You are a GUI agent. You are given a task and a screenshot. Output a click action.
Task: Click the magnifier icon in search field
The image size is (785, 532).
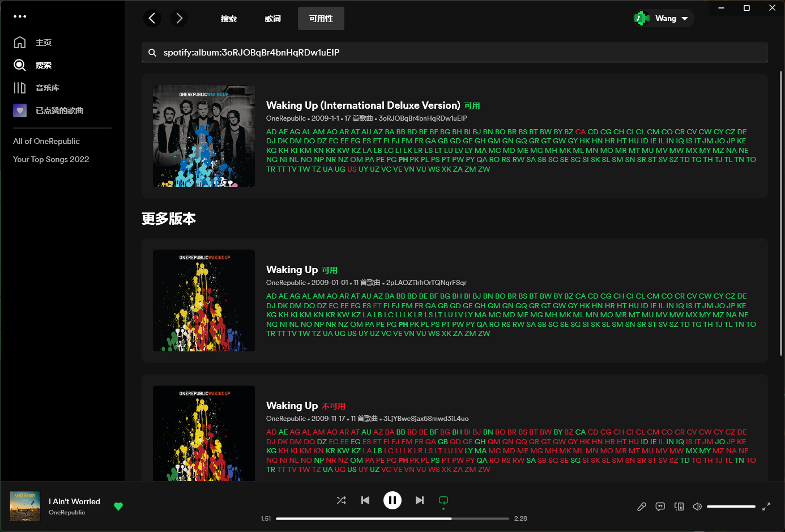pyautogui.click(x=152, y=52)
